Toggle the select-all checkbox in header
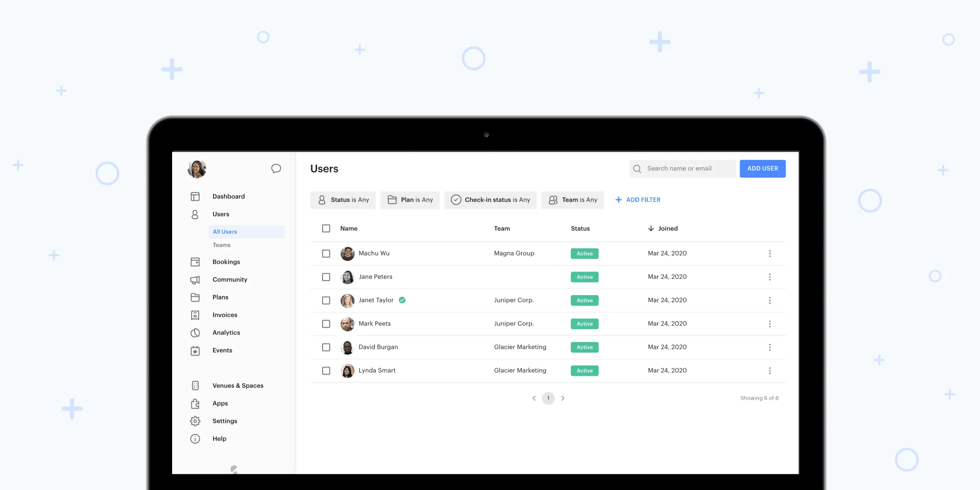The image size is (980, 490). coord(326,228)
